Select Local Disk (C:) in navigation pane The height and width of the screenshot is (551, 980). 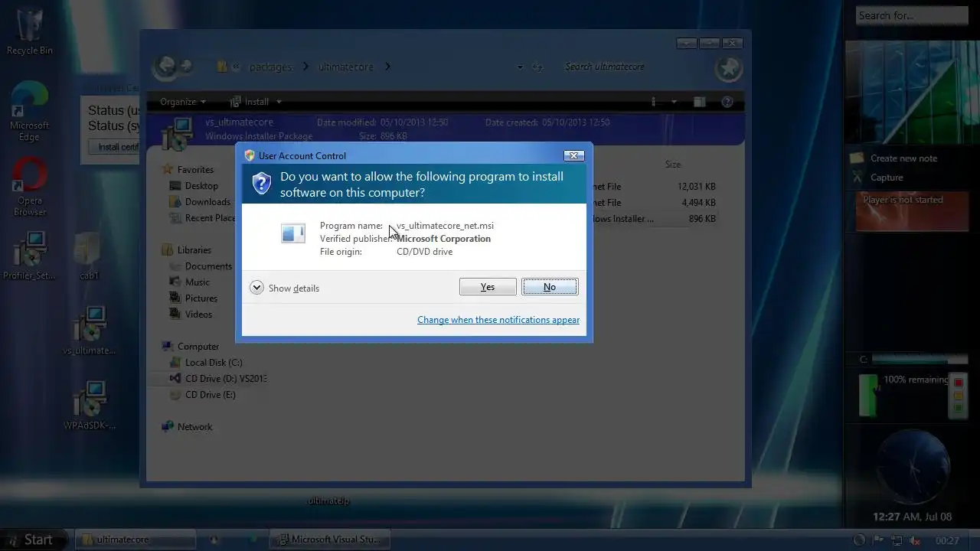tap(214, 363)
